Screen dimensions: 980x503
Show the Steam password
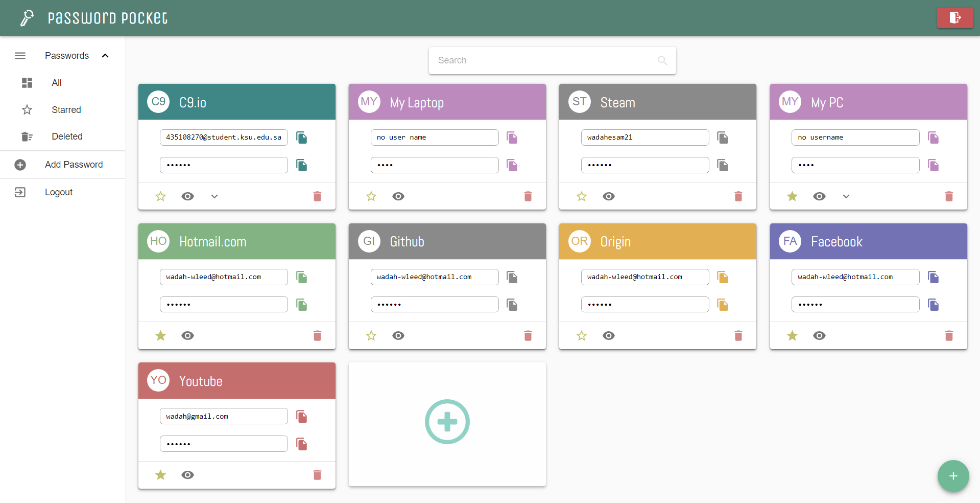point(609,196)
